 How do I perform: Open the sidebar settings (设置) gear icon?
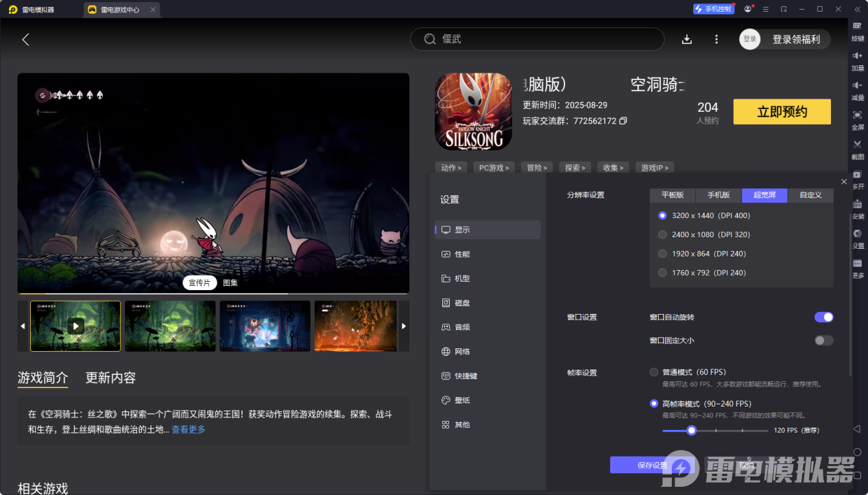point(857,233)
